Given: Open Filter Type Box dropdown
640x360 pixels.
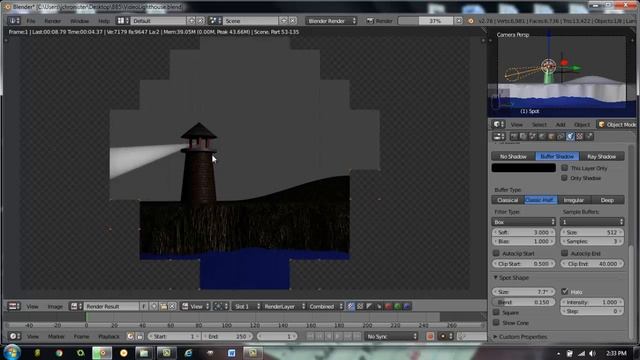Looking at the screenshot, I should coord(524,222).
